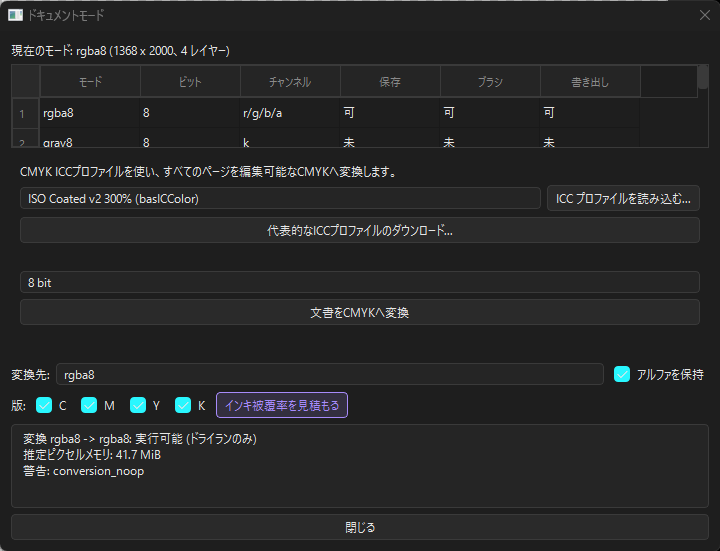Click the bit value 8 in rgba8 row
The height and width of the screenshot is (551, 720).
coord(190,112)
